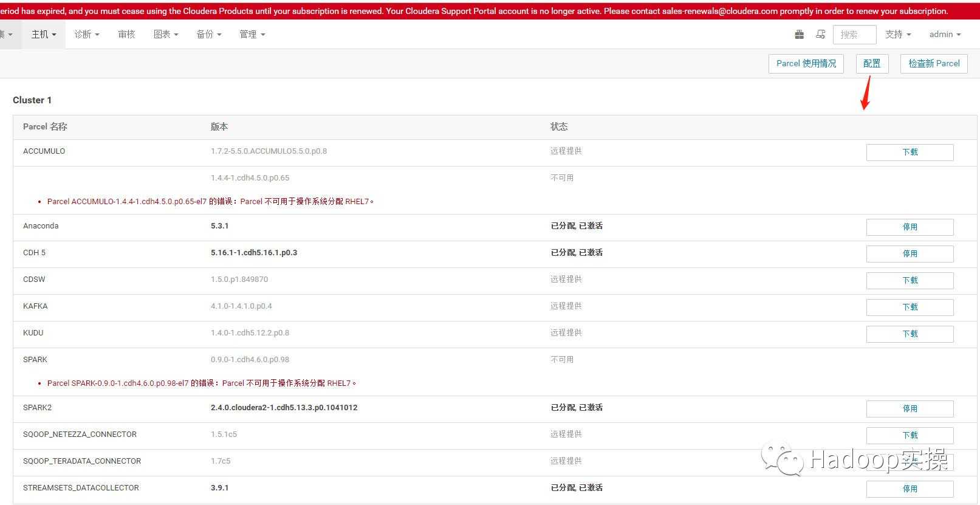Select version 1.7.2-5.5.0.ACCUMULO5.5.0.p0.8
The width and height of the screenshot is (980, 505).
tap(269, 151)
